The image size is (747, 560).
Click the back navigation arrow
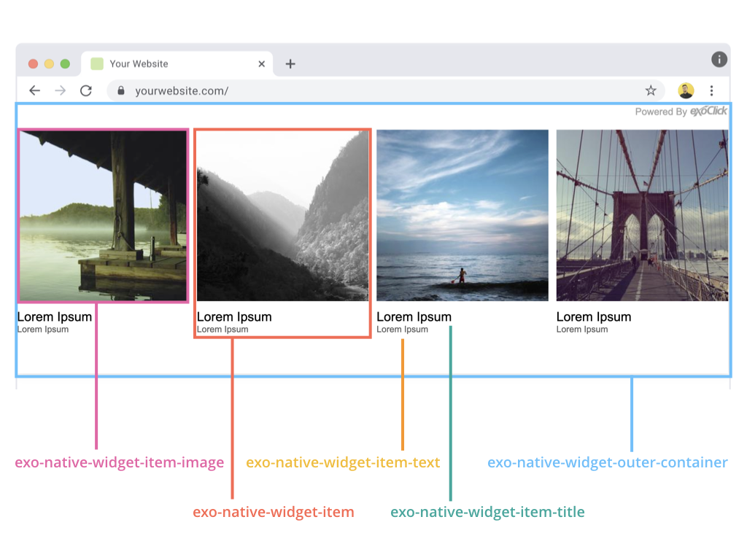click(x=34, y=90)
